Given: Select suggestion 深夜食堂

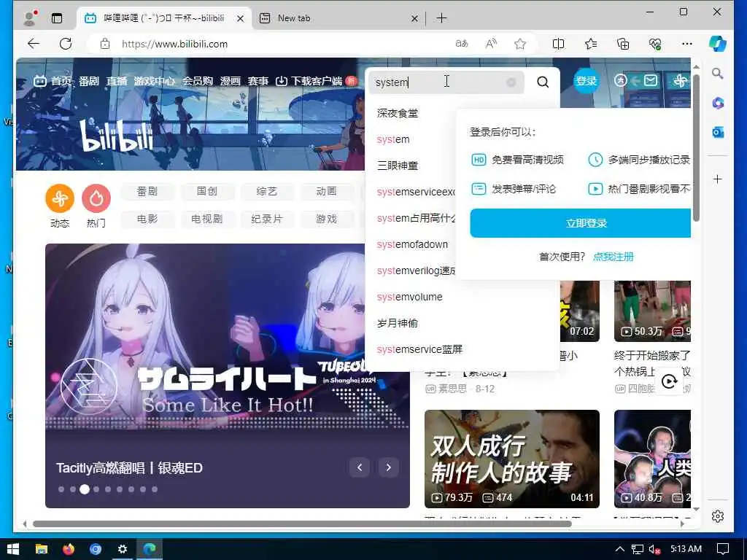Looking at the screenshot, I should tap(398, 113).
